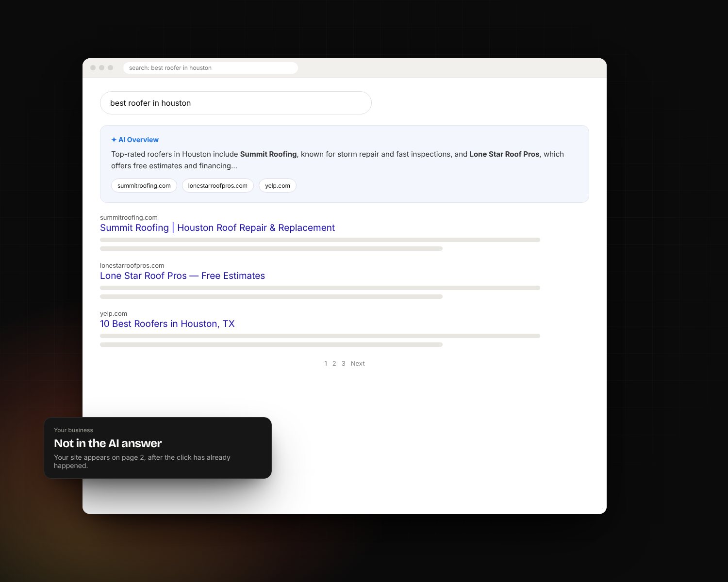Open Summit Roofing Houston Roof Repair result

tap(217, 228)
